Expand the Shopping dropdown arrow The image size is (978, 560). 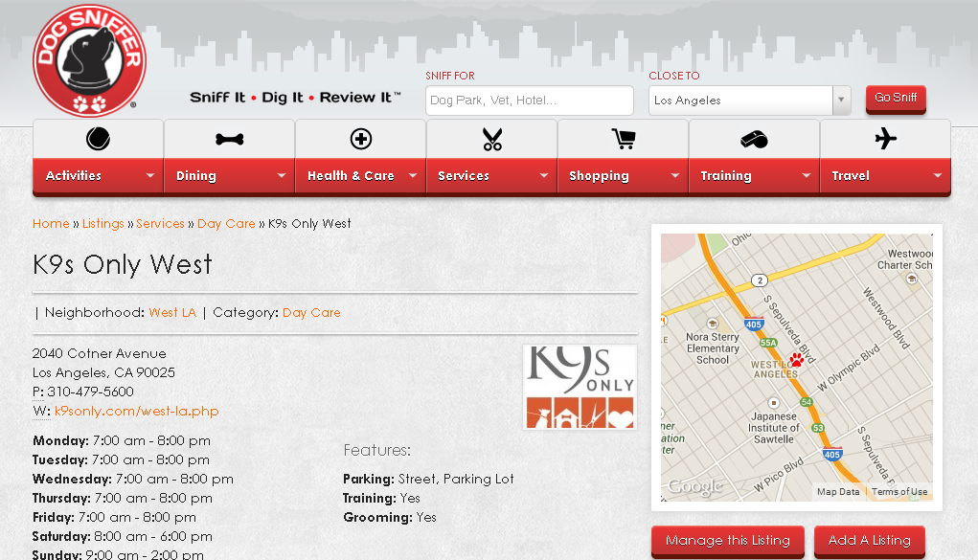(x=675, y=176)
